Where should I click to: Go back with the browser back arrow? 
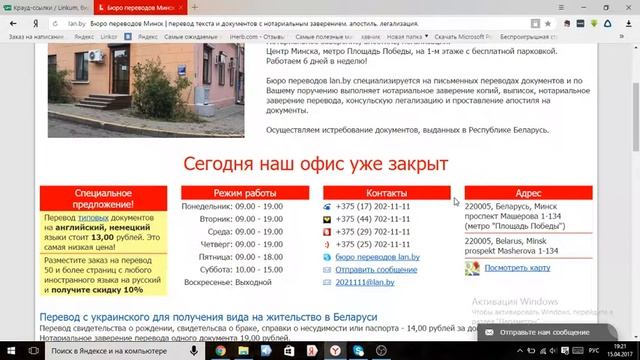[x=13, y=24]
